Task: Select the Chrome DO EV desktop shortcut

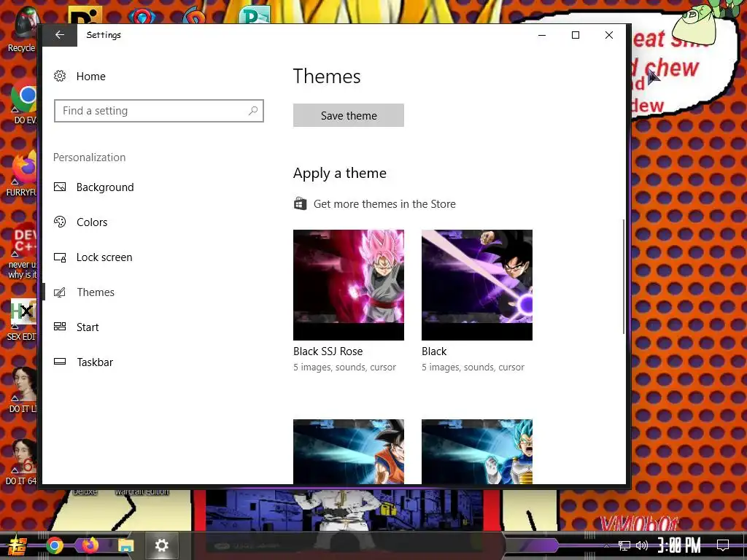Action: point(24,102)
